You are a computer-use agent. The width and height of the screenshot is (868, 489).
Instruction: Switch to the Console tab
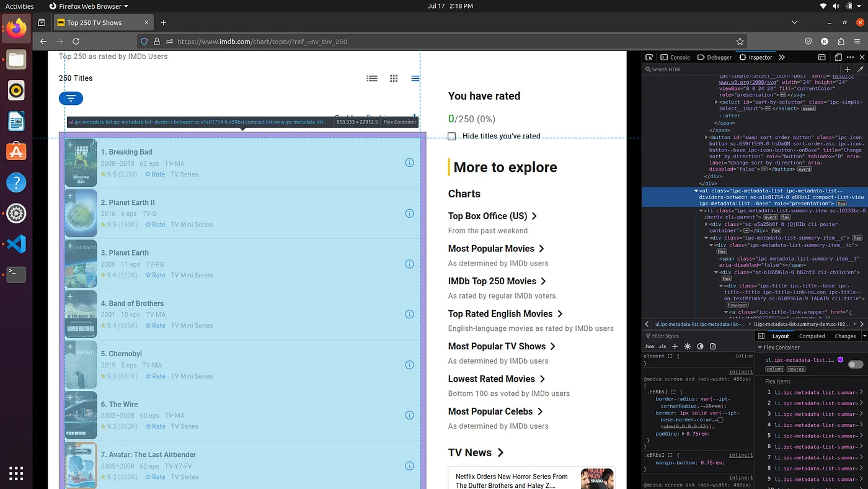pyautogui.click(x=675, y=57)
